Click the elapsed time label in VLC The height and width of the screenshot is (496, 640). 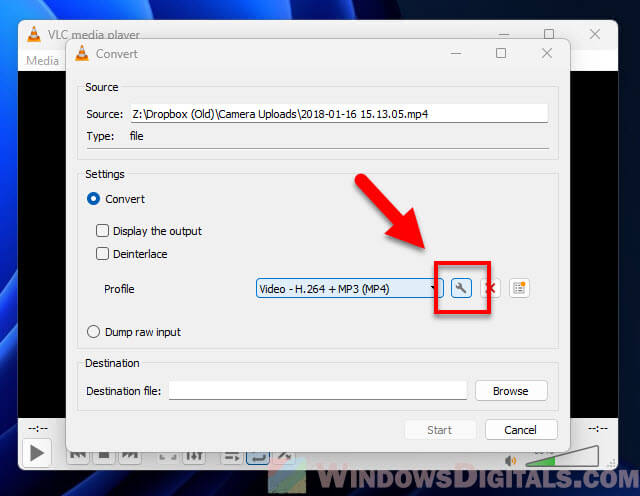tap(38, 429)
